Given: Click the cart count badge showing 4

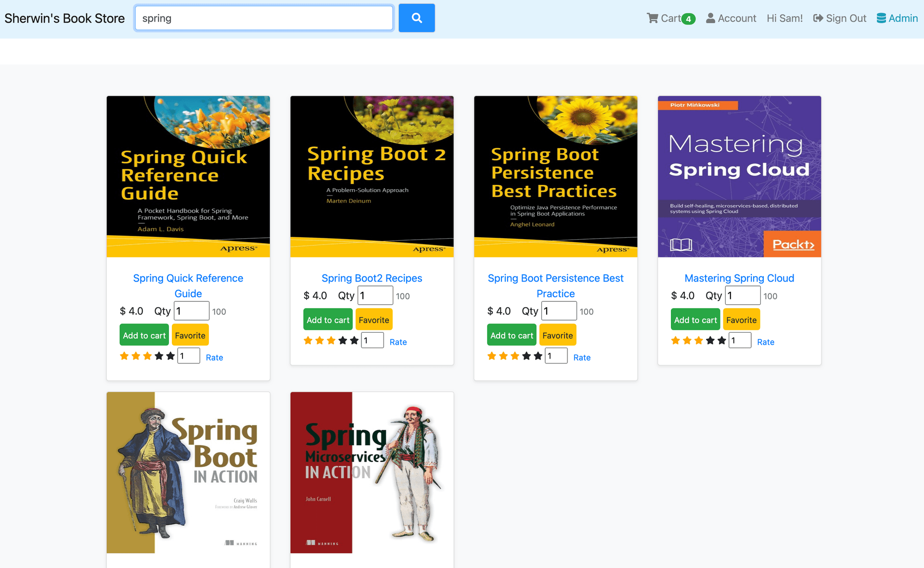Looking at the screenshot, I should [689, 19].
